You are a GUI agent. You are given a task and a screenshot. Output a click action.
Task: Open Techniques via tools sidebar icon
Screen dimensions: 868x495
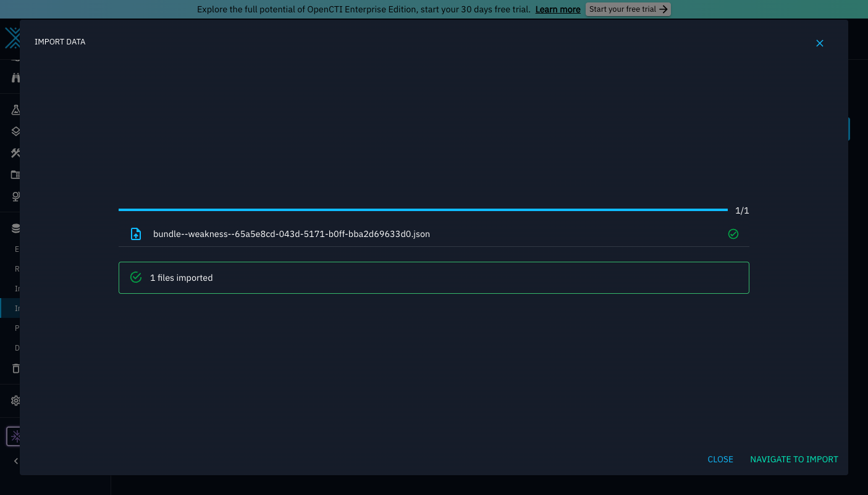coord(15,153)
